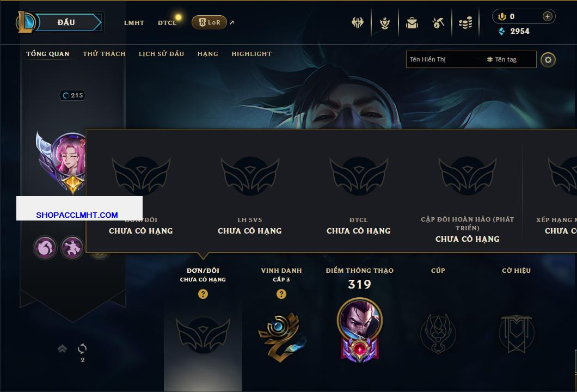This screenshot has height=392, width=577.
Task: Click the refresh arrows icon below banner
Action: click(82, 348)
